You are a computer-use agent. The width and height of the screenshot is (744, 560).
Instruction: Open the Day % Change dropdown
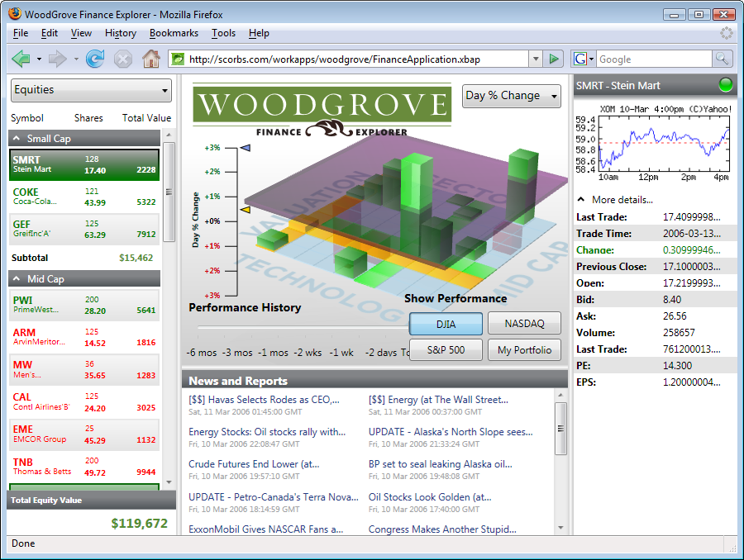point(511,96)
